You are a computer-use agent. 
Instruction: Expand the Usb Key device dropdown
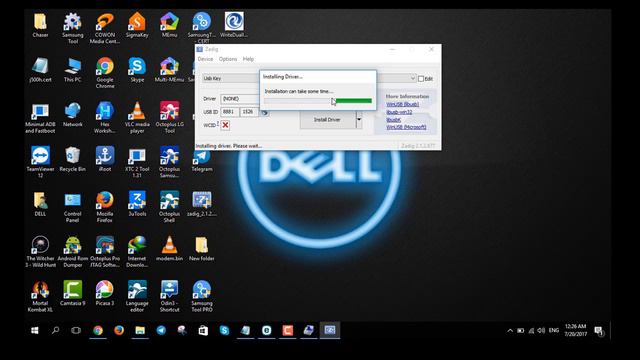412,78
